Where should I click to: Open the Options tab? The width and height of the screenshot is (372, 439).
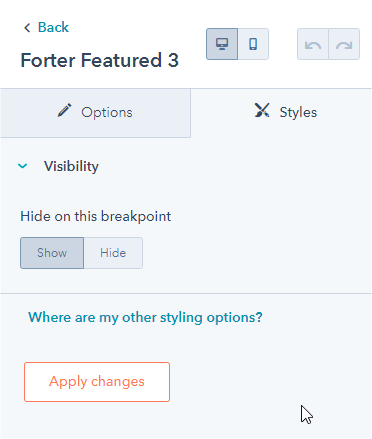pyautogui.click(x=95, y=113)
